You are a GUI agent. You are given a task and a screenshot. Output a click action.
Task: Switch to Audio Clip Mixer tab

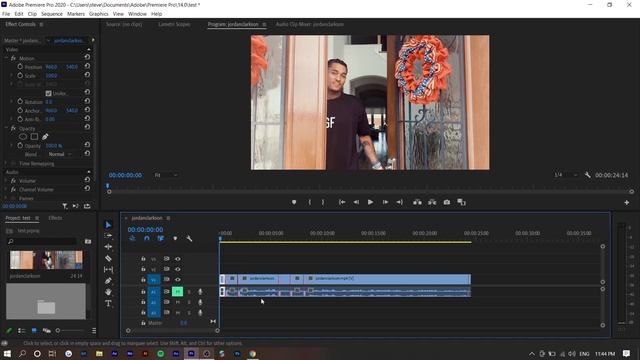pos(309,24)
